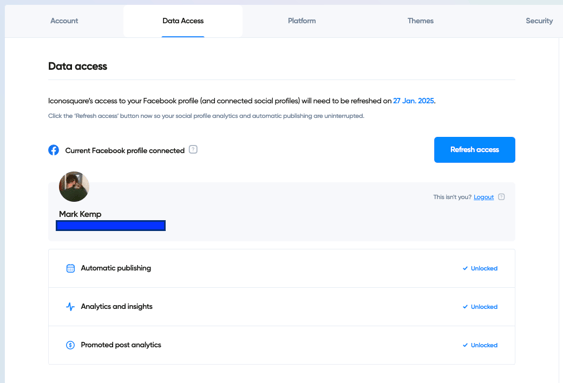Open the Platform tab
The image size is (563, 383).
pyautogui.click(x=302, y=21)
